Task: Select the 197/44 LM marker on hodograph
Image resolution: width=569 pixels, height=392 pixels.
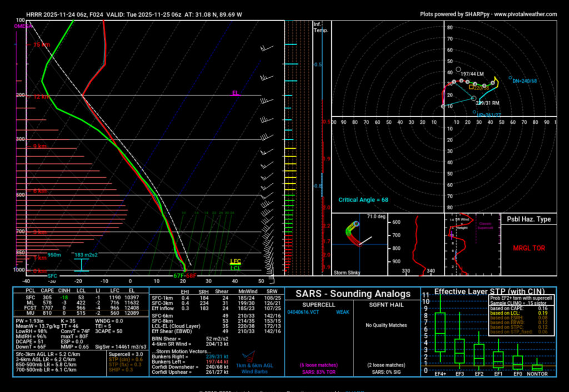Action: [458, 69]
